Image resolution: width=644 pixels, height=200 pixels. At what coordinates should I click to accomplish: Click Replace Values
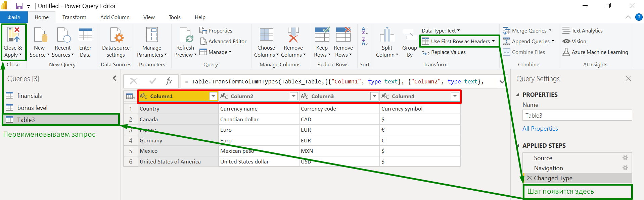[x=444, y=52]
